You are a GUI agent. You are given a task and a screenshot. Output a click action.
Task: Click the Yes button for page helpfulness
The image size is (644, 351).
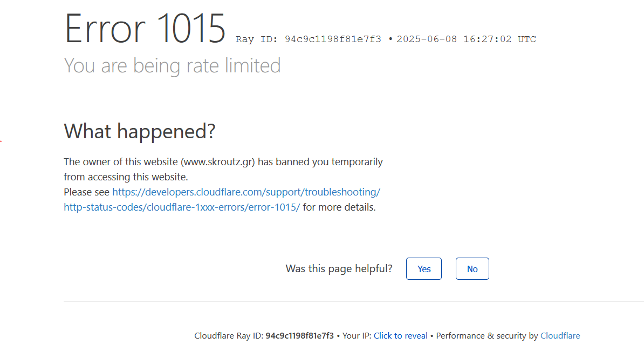[x=423, y=269]
